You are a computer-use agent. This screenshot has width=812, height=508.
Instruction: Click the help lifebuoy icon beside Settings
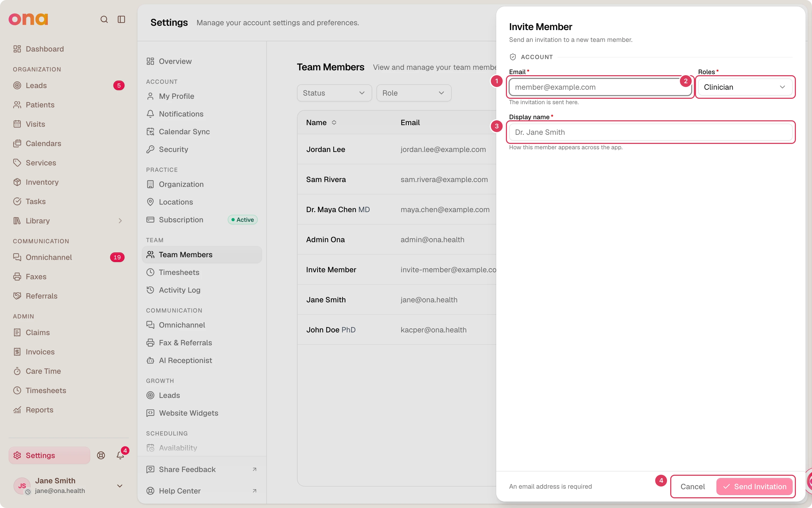click(101, 455)
